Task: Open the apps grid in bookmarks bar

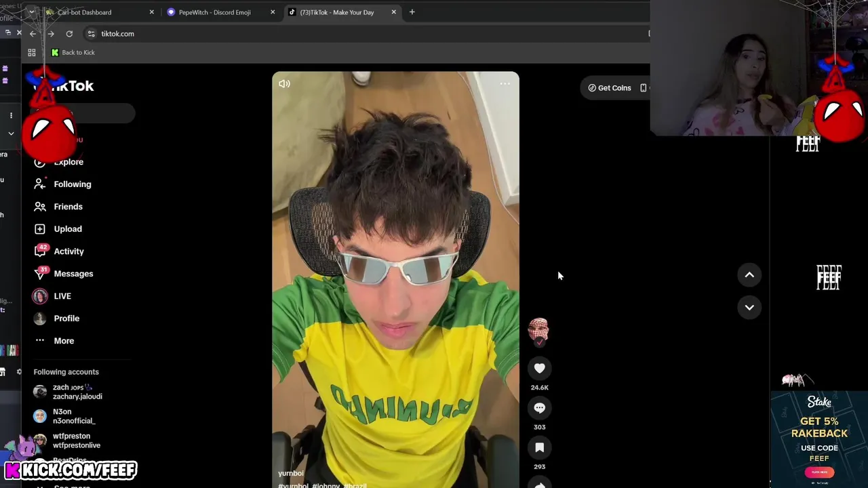Action: (x=32, y=52)
